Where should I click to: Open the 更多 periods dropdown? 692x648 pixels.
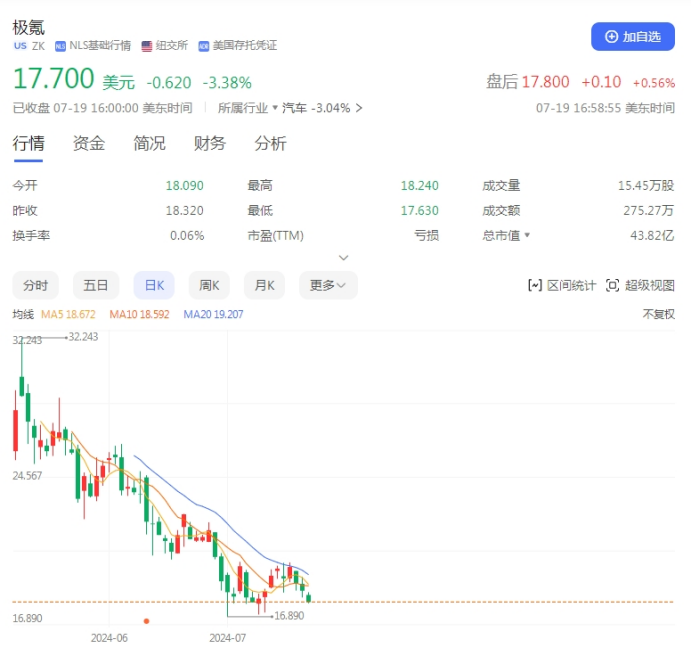(328, 285)
